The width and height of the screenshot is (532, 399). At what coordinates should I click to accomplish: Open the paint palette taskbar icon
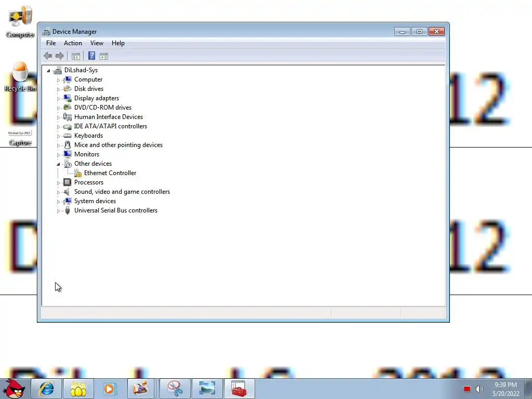(141, 389)
